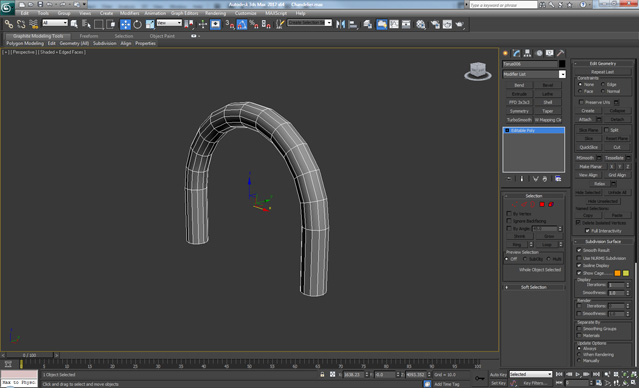Image resolution: width=639 pixels, height=388 pixels.
Task: Open the Motion panel icon
Action: pos(539,53)
